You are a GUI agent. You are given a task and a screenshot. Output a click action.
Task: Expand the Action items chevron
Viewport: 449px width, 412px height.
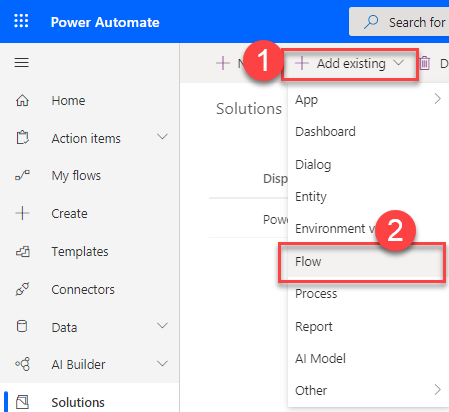pos(162,137)
